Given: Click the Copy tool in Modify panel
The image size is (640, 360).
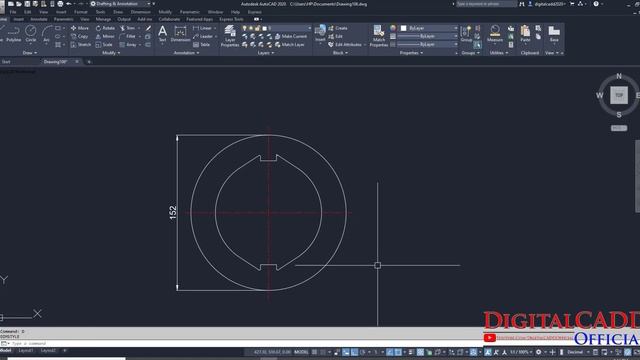Looking at the screenshot, I should [x=80, y=36].
